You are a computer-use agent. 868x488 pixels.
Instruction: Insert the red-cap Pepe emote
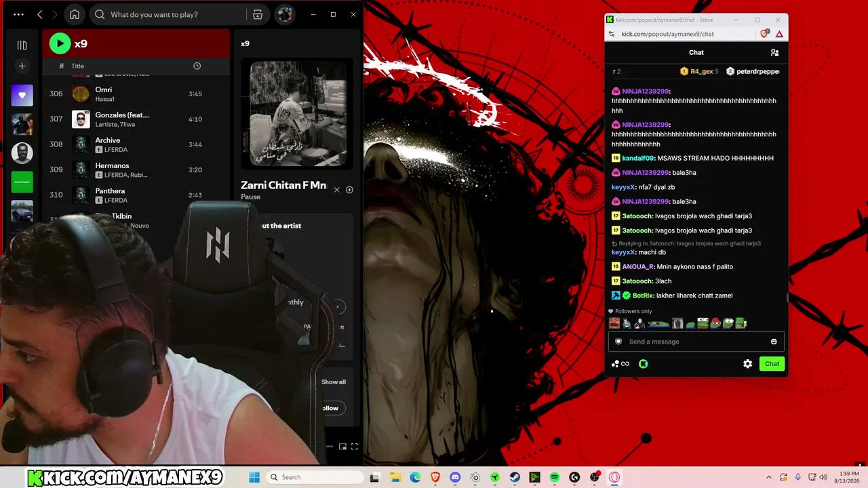(715, 323)
